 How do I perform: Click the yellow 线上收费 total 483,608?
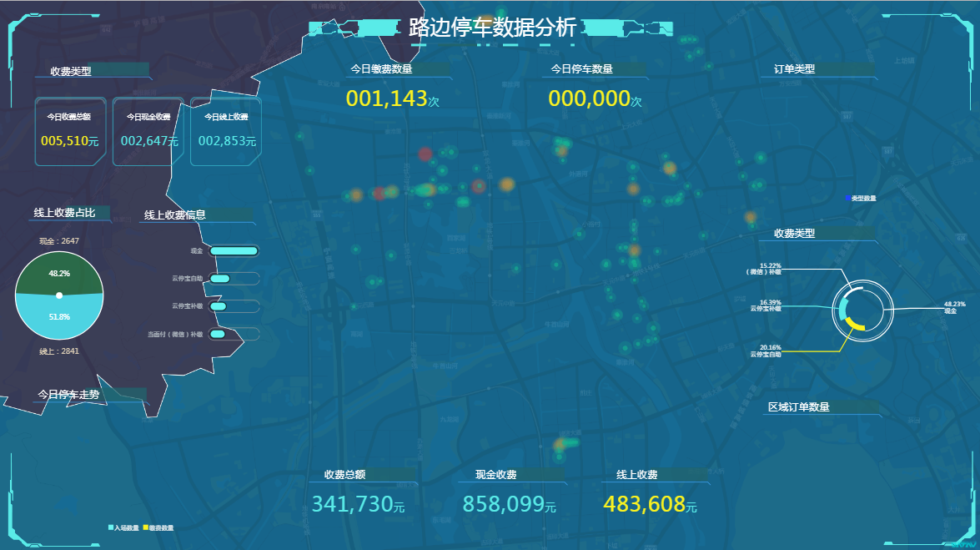[x=644, y=504]
